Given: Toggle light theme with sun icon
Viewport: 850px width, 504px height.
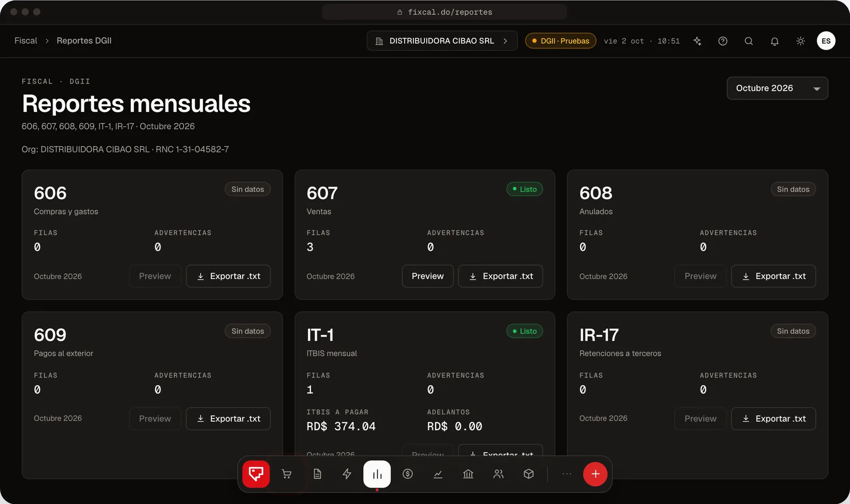Looking at the screenshot, I should [801, 41].
